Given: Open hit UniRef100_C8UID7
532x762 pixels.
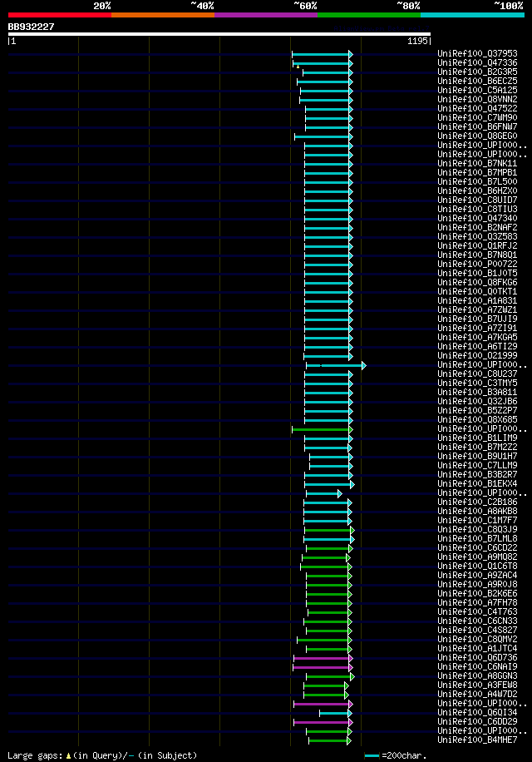Looking at the screenshot, I should 477,200.
